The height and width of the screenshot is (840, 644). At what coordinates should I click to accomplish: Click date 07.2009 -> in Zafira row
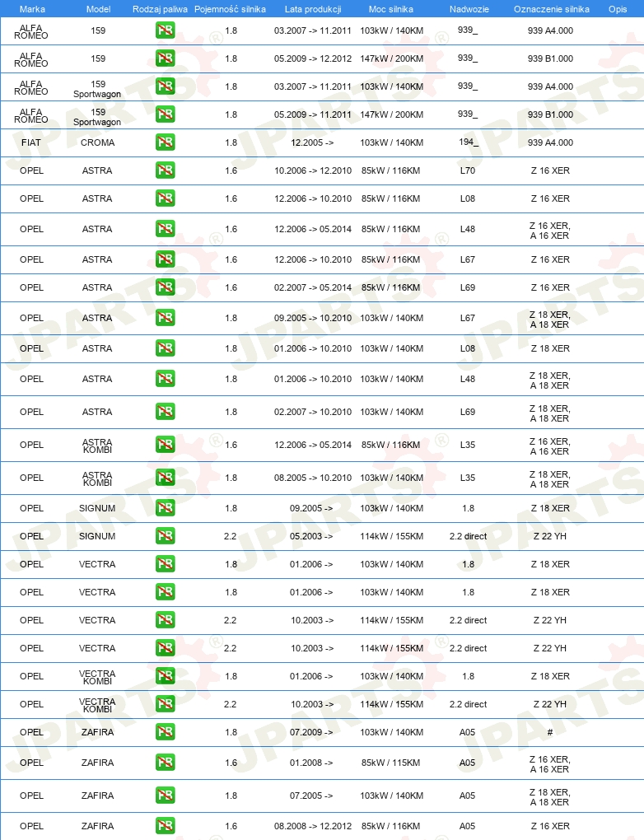(x=311, y=732)
